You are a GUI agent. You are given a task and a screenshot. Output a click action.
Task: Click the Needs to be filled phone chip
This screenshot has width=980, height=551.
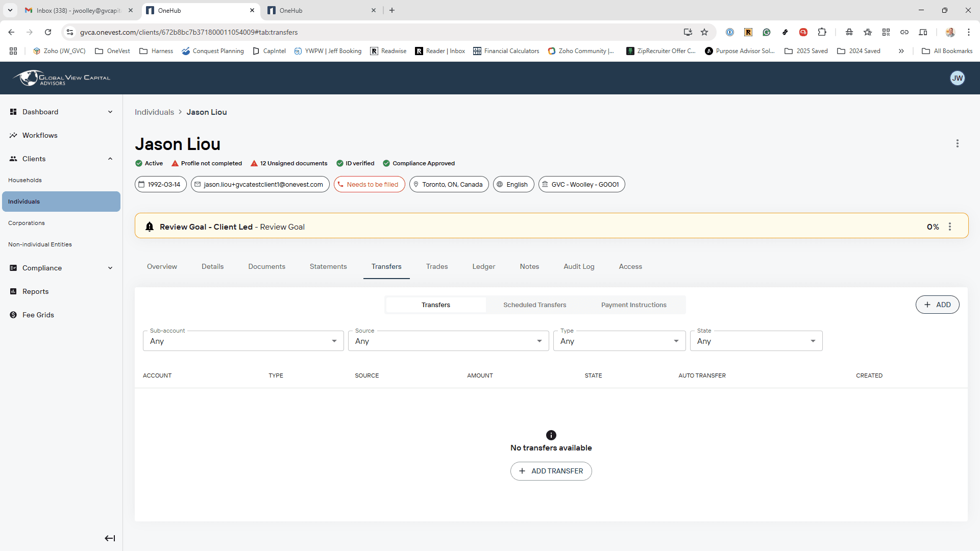(370, 184)
